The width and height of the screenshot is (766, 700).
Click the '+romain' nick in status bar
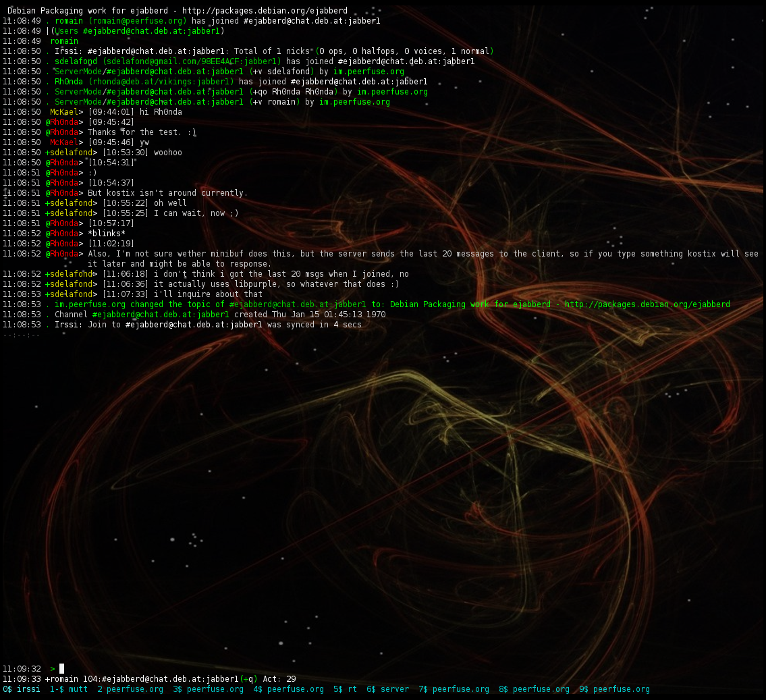[x=61, y=678]
